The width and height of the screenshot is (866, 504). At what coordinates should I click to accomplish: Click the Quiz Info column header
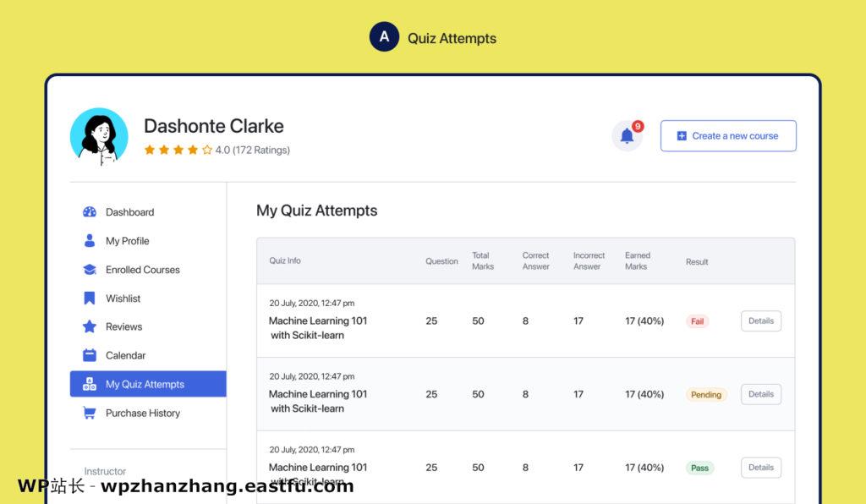[x=284, y=261]
